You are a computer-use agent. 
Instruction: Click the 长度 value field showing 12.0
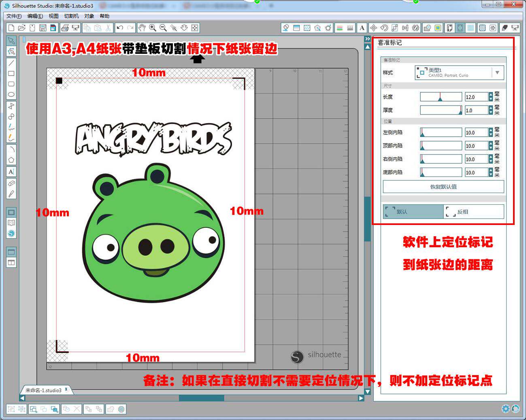tap(476, 97)
